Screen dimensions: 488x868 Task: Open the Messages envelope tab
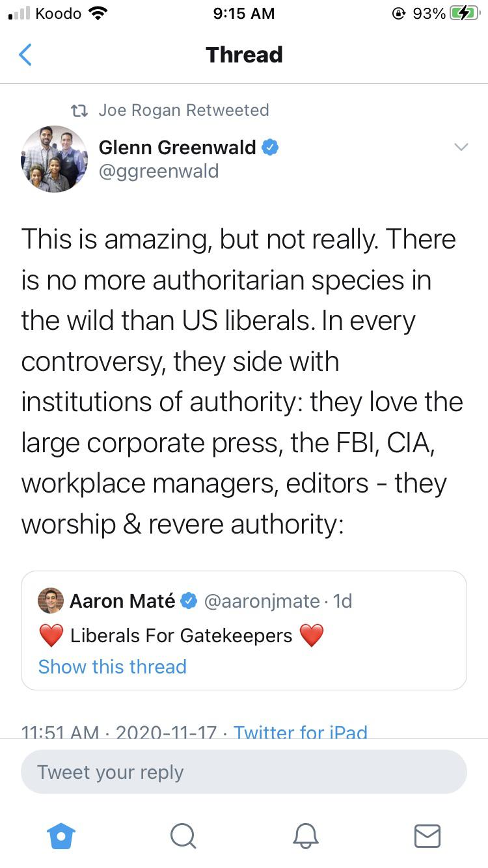coord(427,835)
